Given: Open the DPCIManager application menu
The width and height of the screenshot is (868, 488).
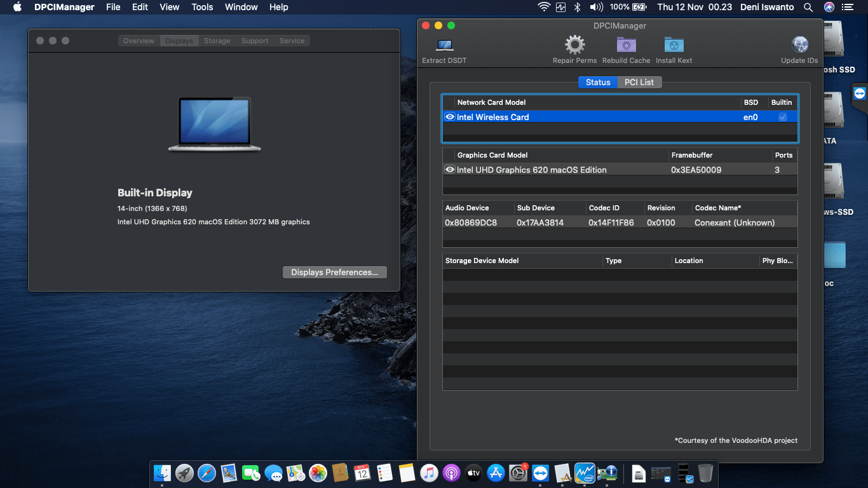Looking at the screenshot, I should coord(63,7).
